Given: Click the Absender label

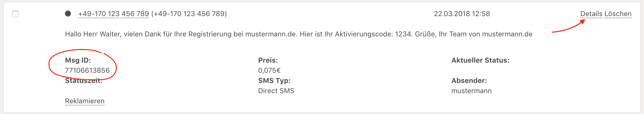Looking at the screenshot, I should pyautogui.click(x=469, y=81).
